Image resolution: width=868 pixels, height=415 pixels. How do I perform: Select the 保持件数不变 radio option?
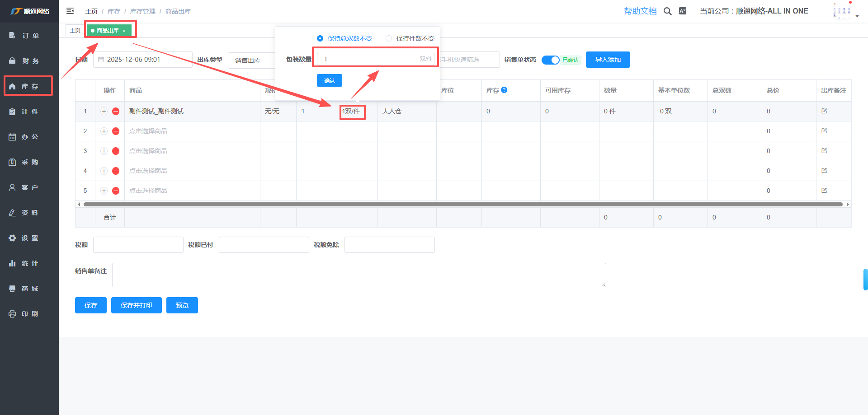tap(389, 38)
